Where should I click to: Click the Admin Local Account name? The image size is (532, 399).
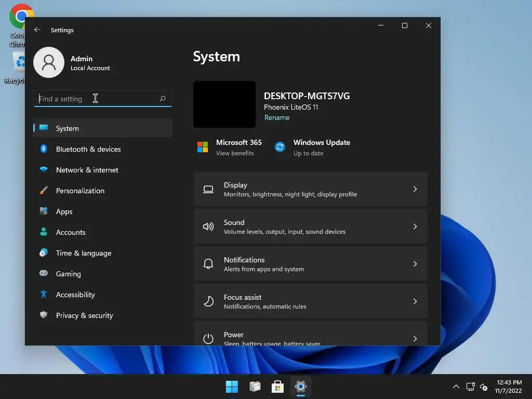pyautogui.click(x=90, y=63)
